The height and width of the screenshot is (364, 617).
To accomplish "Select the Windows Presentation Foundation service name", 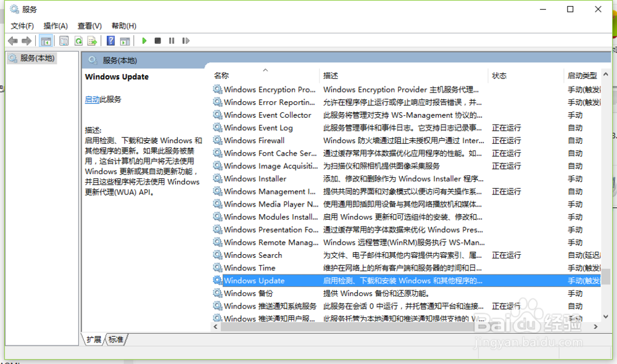I will [x=271, y=230].
